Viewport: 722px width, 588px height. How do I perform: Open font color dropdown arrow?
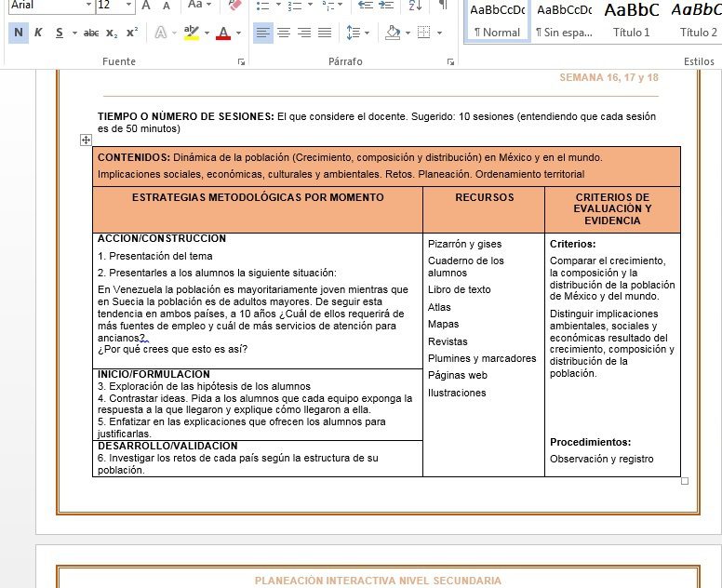pyautogui.click(x=238, y=33)
